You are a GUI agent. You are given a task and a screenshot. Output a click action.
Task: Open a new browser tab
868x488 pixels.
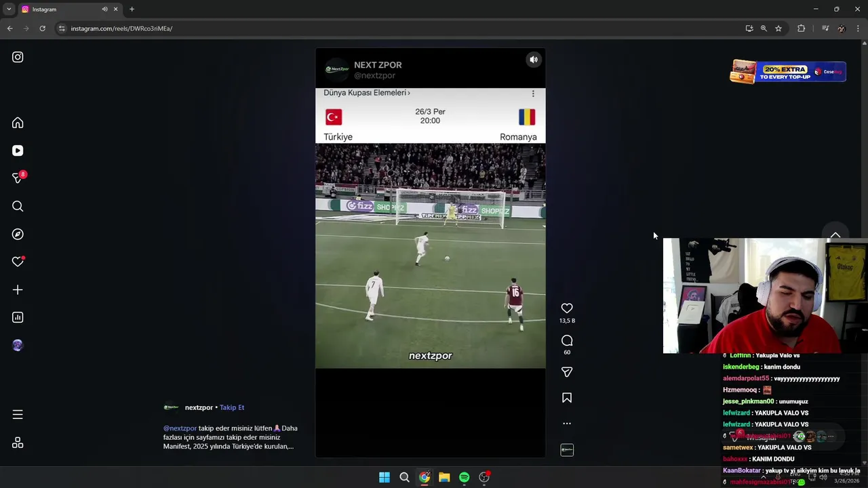coord(132,9)
